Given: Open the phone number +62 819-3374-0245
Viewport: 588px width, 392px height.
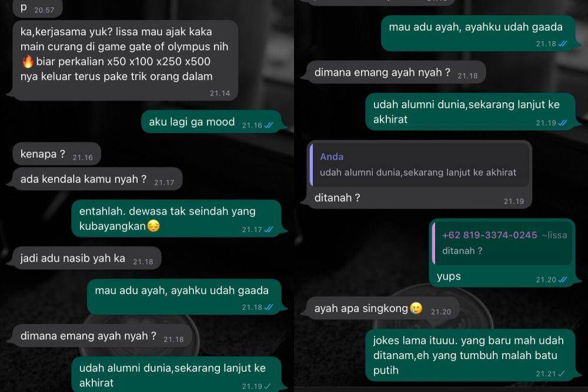Looking at the screenshot, I should tap(489, 235).
